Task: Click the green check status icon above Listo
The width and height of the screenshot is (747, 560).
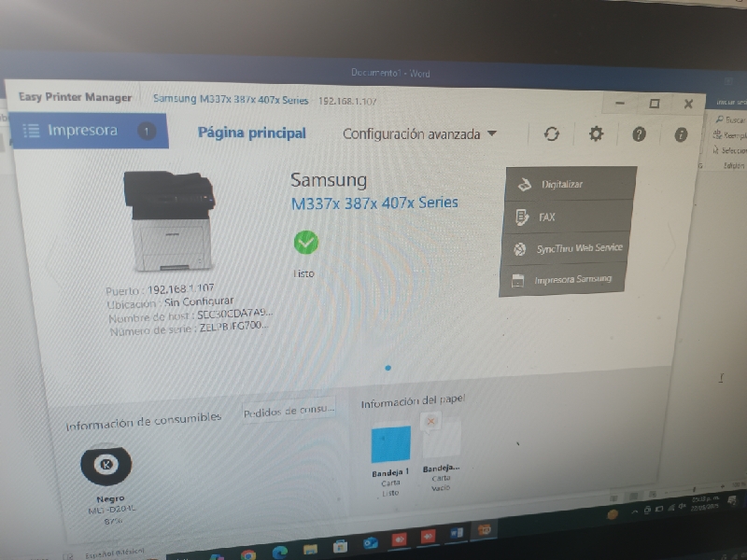Action: click(x=306, y=243)
